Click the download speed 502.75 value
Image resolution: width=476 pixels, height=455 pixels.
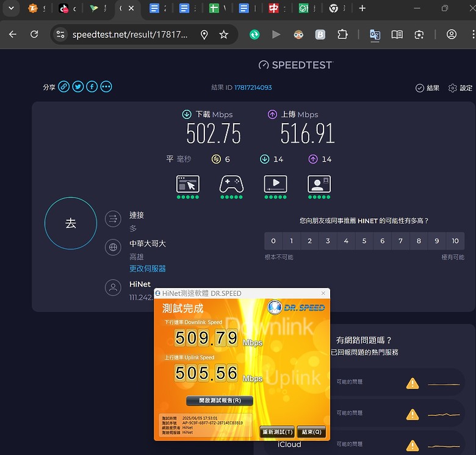[214, 134]
